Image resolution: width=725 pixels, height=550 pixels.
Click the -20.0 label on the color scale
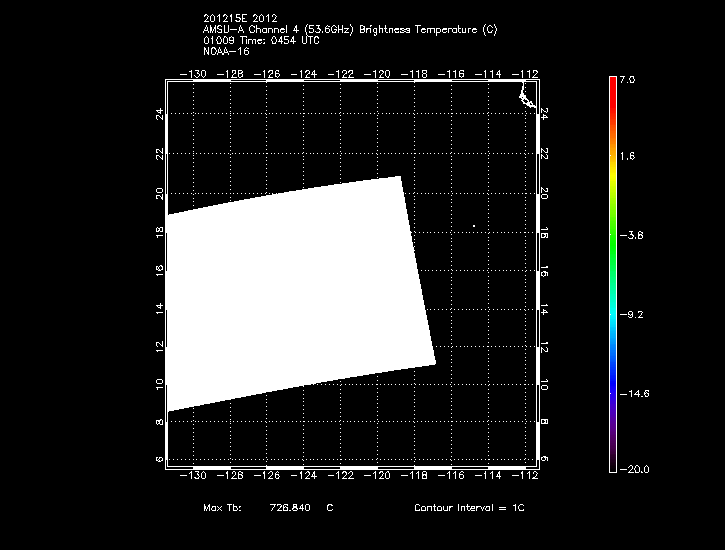point(633,469)
